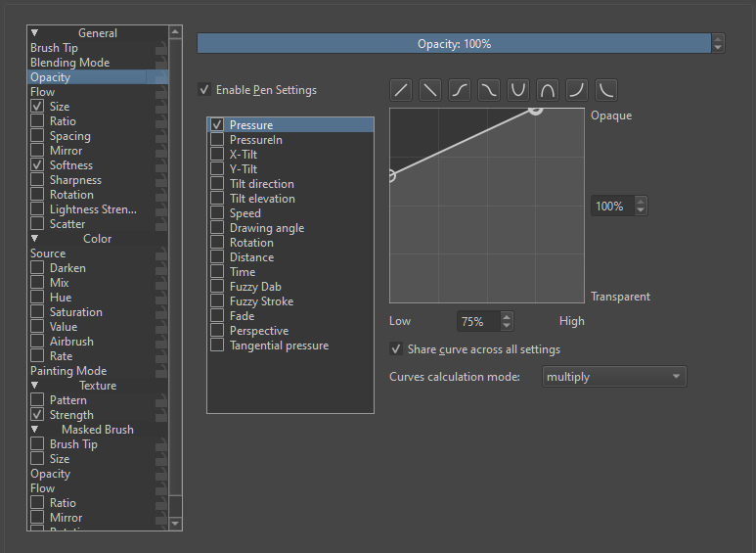Click the 100% value field beside curve
The image size is (756, 553).
613,207
